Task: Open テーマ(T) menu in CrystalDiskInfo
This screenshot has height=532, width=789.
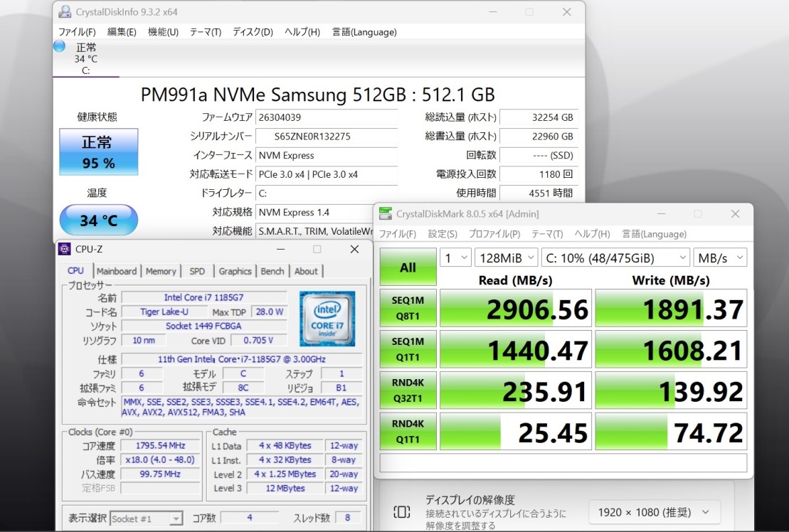Action: (x=206, y=32)
